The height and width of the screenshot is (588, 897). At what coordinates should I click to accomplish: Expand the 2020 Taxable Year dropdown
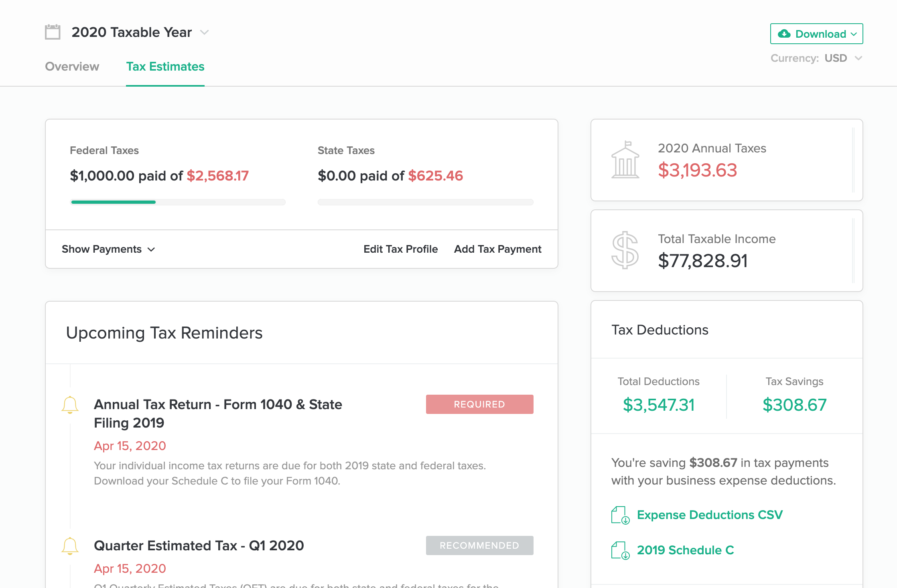point(205,32)
